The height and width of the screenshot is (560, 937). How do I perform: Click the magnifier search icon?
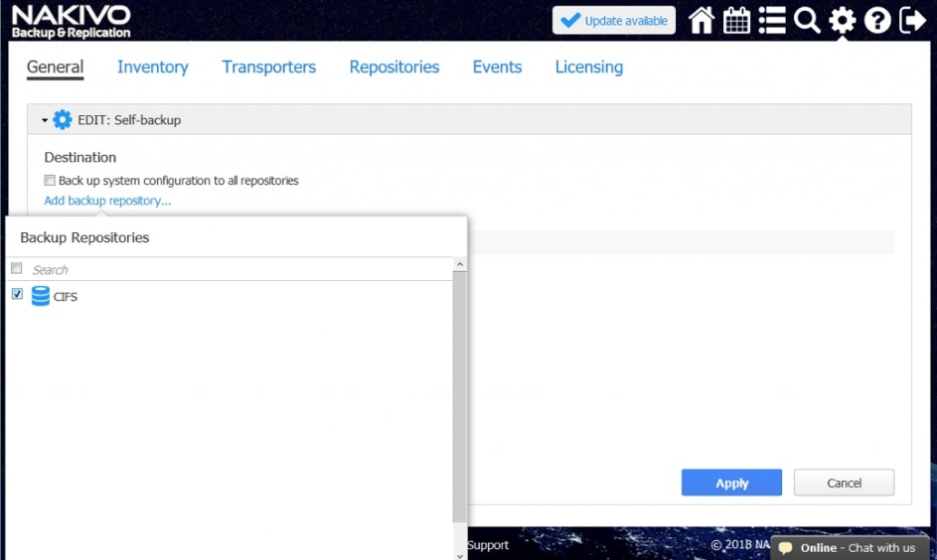807,21
